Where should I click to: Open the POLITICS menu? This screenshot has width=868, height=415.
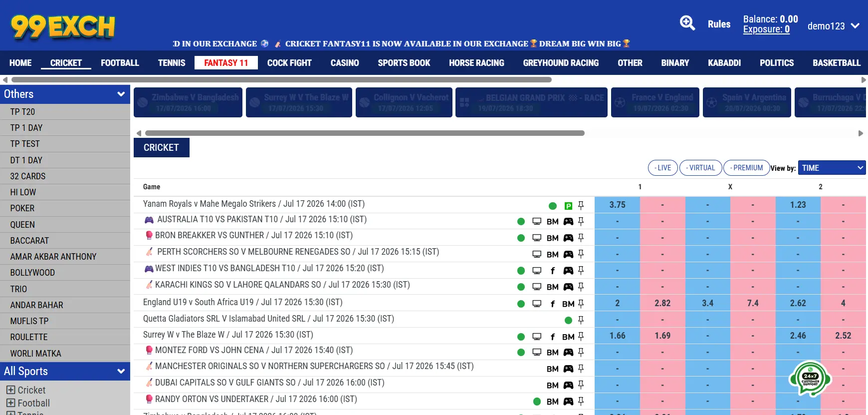(x=777, y=63)
